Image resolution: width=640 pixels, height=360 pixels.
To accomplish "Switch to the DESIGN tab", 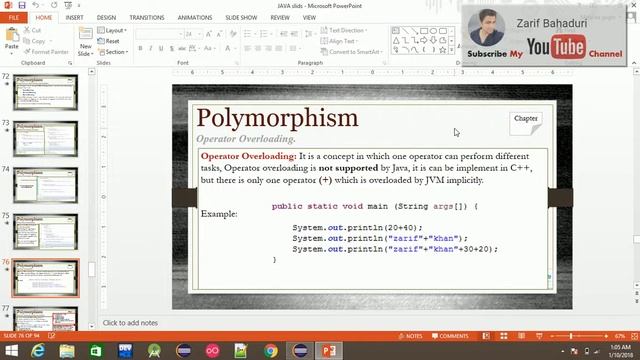I will (x=106, y=18).
